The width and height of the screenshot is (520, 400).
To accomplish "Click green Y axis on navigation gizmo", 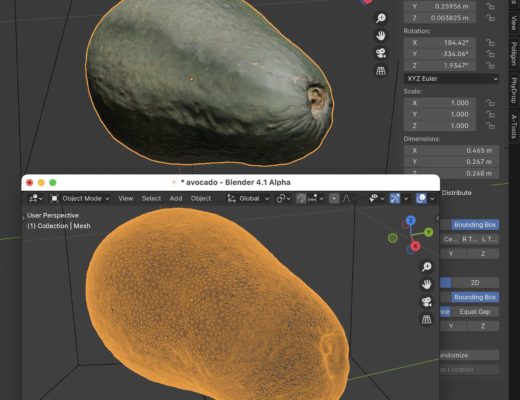I will [x=429, y=232].
